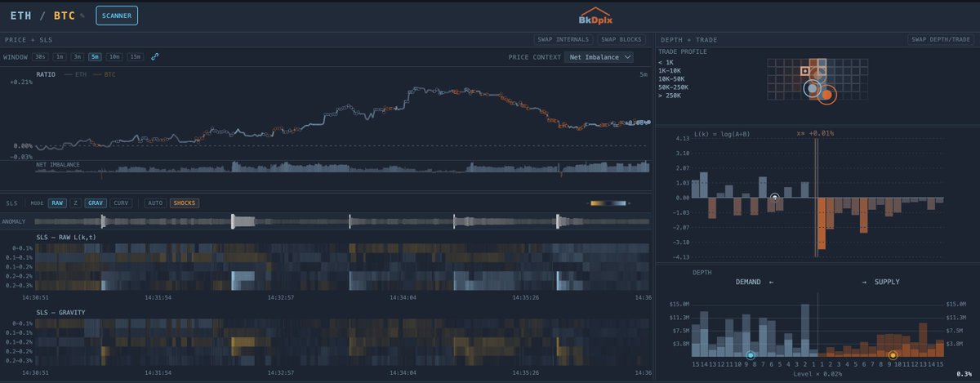The height and width of the screenshot is (383, 980).
Task: Set window to 1m
Action: click(59, 57)
